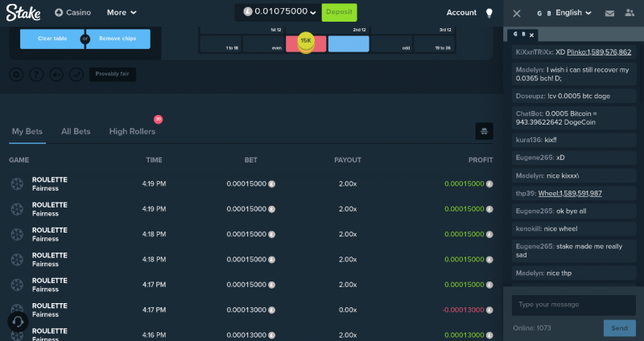Click the chat Send button
644x341 pixels.
coord(619,328)
